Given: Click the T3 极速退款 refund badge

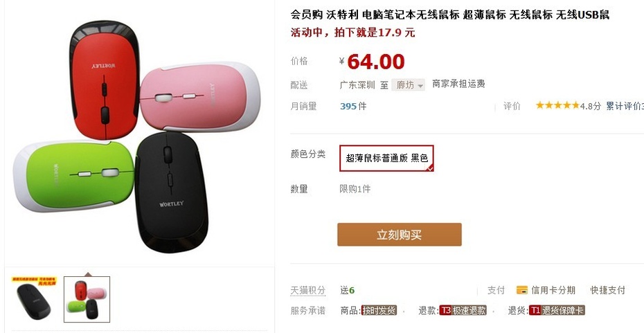Looking at the screenshot, I should (x=463, y=310).
